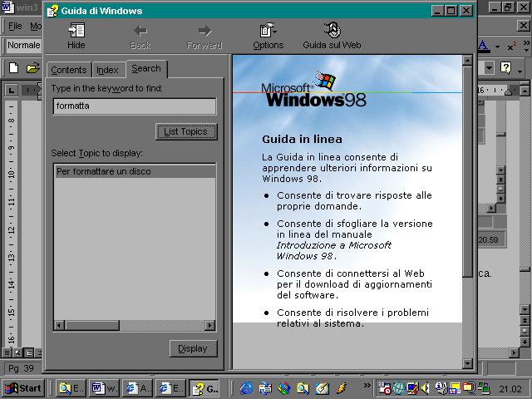Viewport: 532px width, 399px height.
Task: Click the keyword field containing 'formatta'
Action: 135,106
